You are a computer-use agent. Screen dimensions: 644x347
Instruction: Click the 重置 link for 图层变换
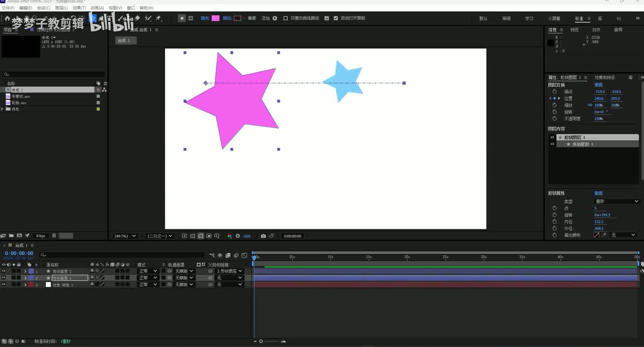pyautogui.click(x=598, y=85)
